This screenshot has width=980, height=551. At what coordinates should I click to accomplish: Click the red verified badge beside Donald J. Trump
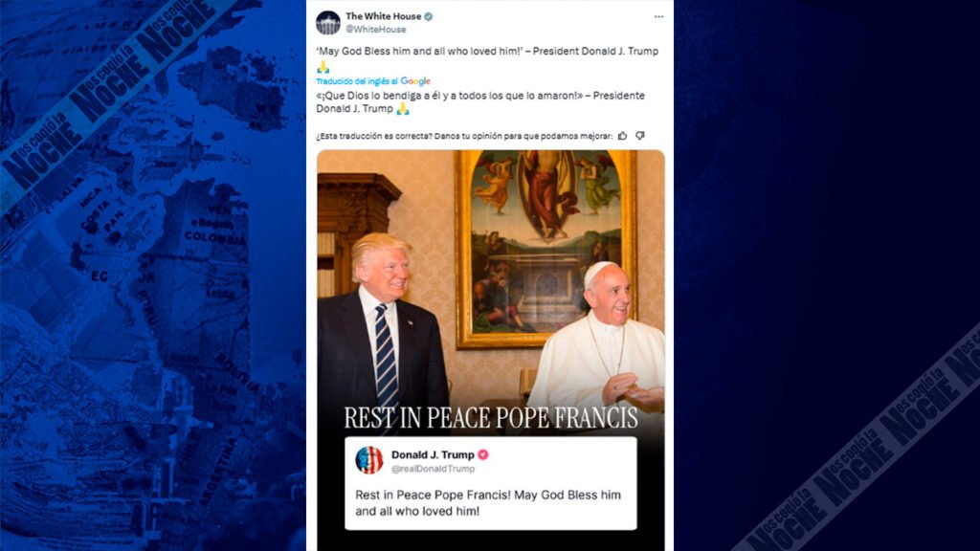click(x=483, y=454)
